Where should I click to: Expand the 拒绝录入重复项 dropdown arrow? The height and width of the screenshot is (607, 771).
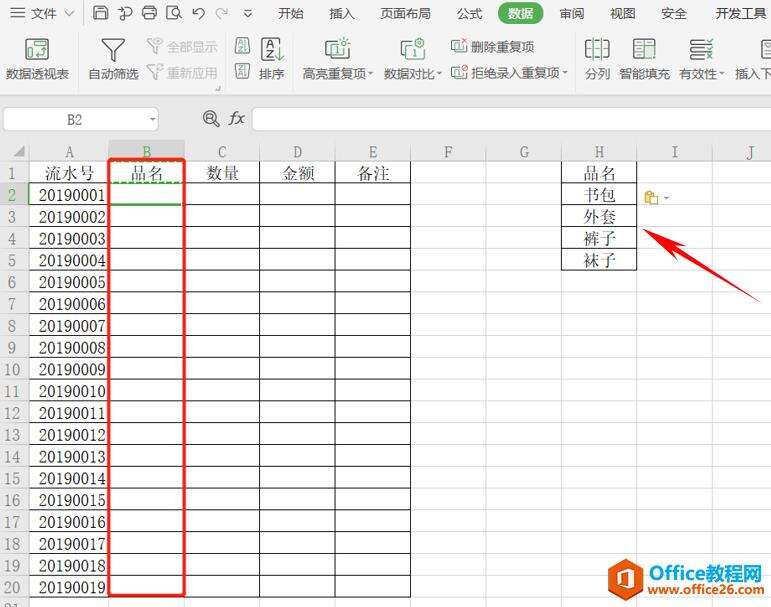[x=565, y=73]
